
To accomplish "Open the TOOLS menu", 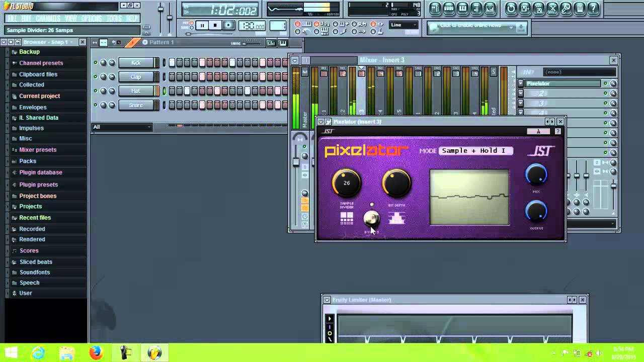I will click(114, 19).
